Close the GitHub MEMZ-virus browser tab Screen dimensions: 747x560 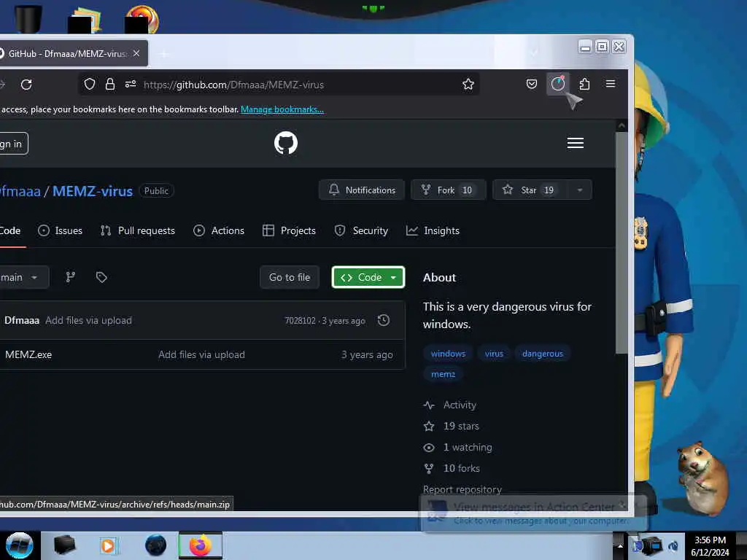coord(136,53)
